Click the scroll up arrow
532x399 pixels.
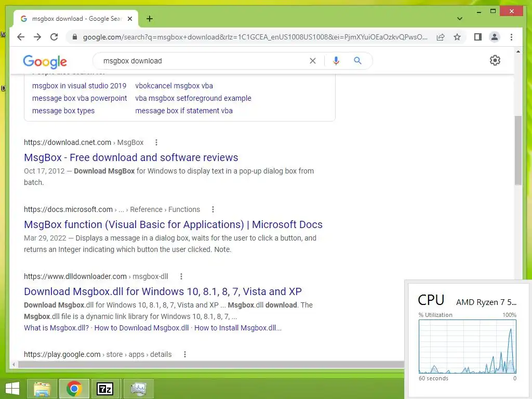(x=518, y=52)
